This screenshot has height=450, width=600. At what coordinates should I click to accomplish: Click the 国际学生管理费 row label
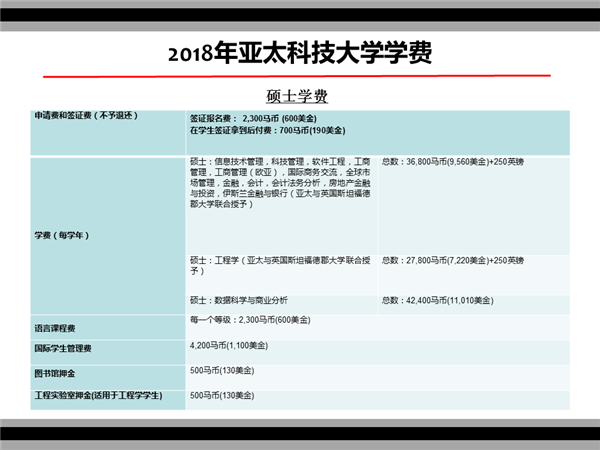click(x=63, y=348)
